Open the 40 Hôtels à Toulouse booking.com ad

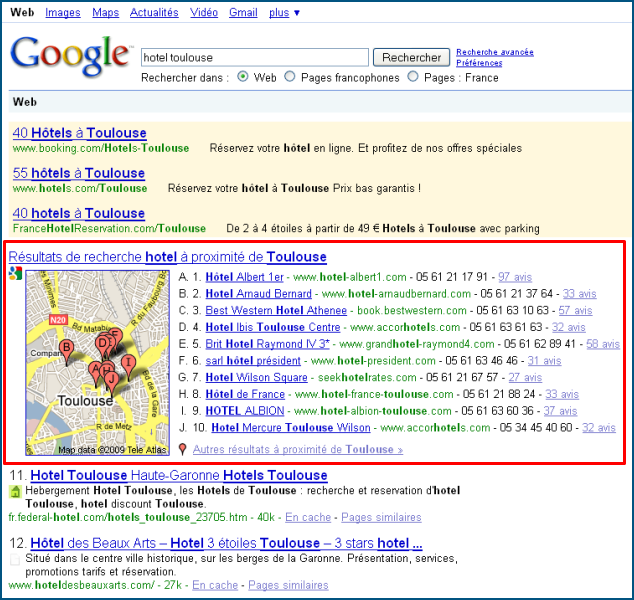(x=79, y=133)
